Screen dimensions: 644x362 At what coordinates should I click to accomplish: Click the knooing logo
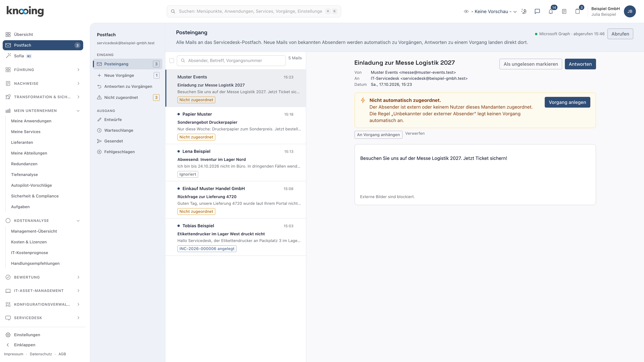(25, 11)
